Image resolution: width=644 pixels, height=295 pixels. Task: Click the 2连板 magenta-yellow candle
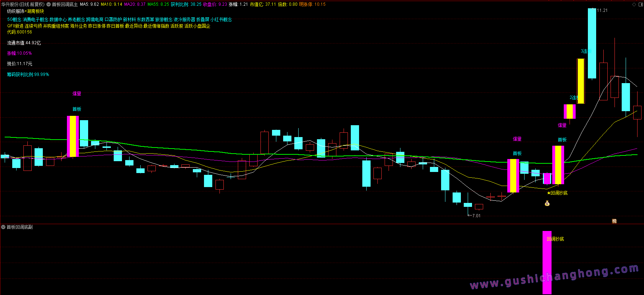(x=570, y=111)
